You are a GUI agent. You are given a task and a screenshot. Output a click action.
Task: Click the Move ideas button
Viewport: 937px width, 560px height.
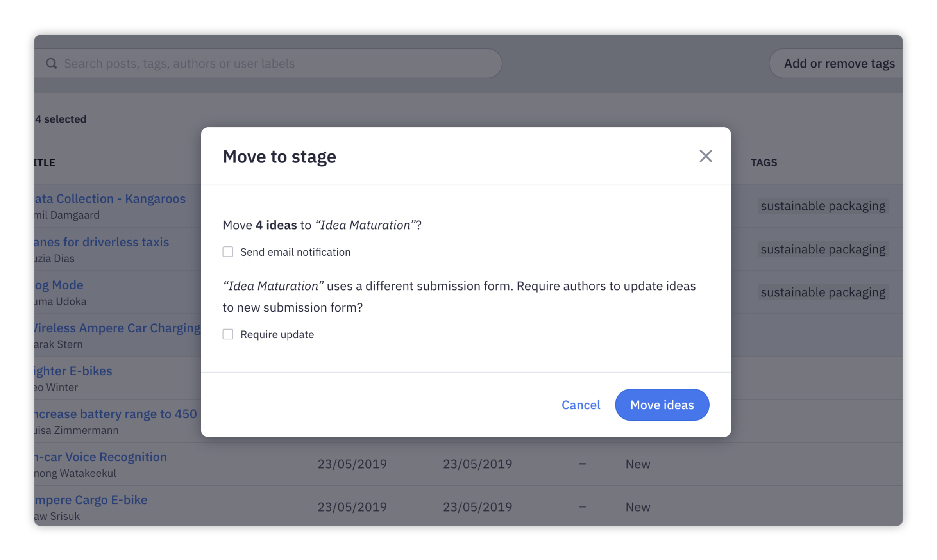662,405
